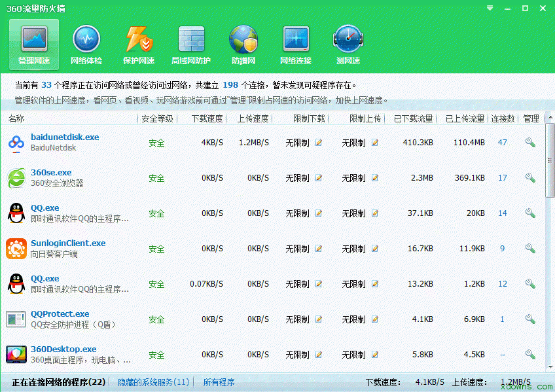
Task: Edit the upload limit for baidunetdisk.exe
Action: [x=375, y=143]
